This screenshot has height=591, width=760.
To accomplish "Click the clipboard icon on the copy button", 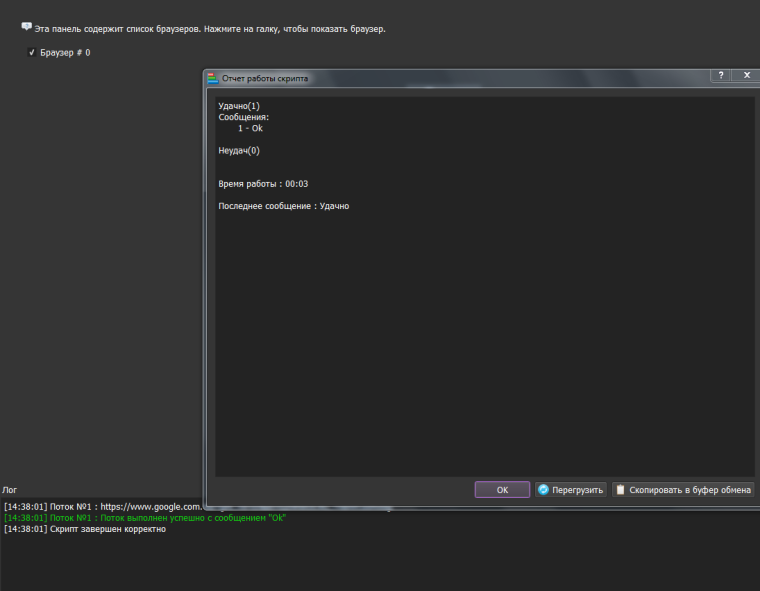I will pyautogui.click(x=621, y=490).
